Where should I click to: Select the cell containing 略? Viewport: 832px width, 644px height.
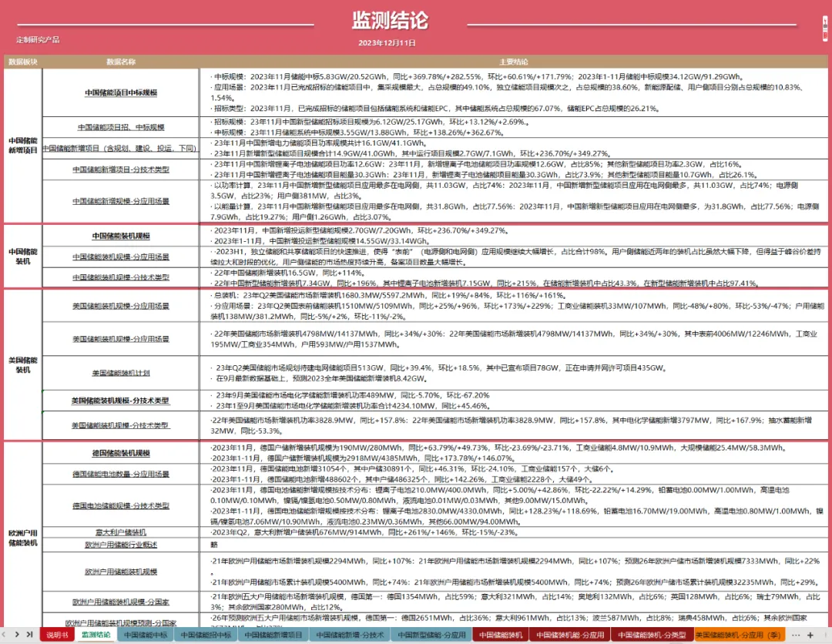(514, 545)
